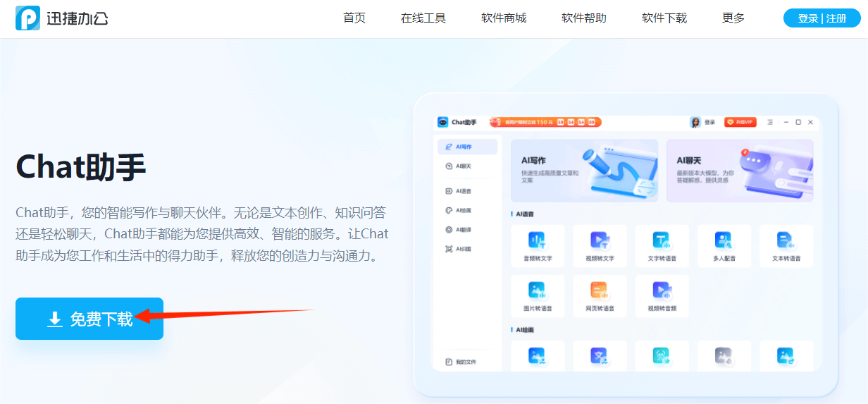Open the AI聊天 banner card
868x404 pixels.
click(x=740, y=171)
